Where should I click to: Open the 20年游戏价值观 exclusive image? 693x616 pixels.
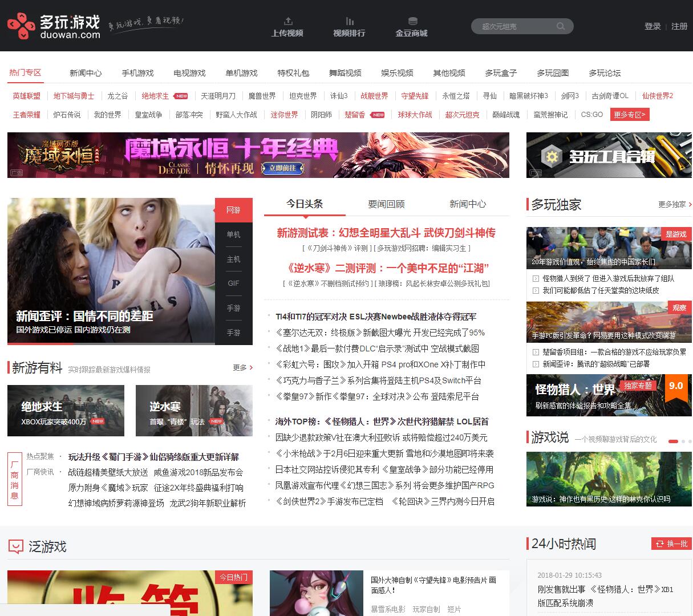tap(609, 248)
